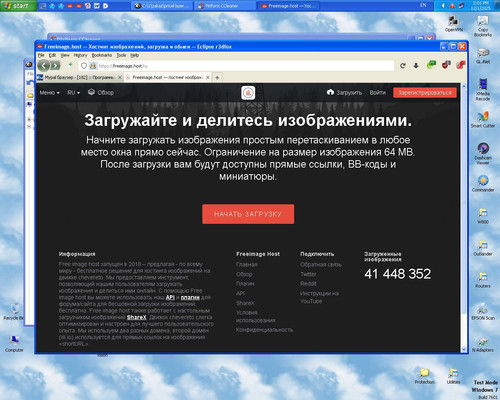
Task: Select the Protection desktop folder
Action: click(x=424, y=376)
